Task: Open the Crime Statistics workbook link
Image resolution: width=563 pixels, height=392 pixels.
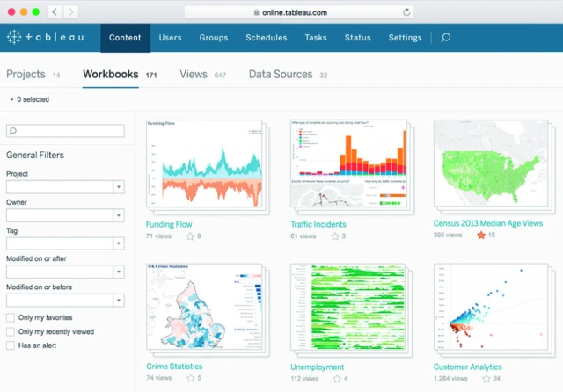Action: [174, 367]
